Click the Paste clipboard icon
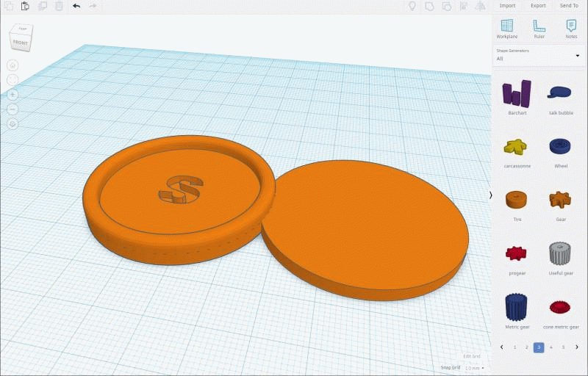 pos(25,6)
